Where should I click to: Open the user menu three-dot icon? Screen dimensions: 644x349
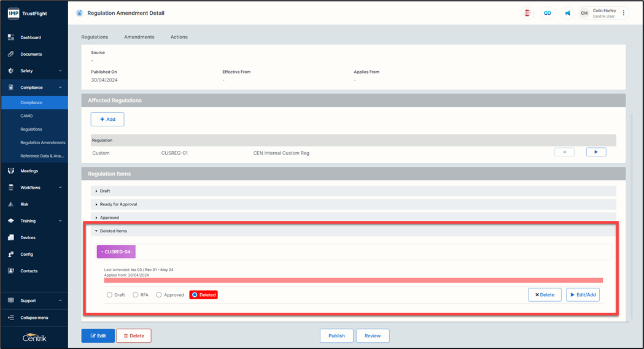[x=624, y=13]
